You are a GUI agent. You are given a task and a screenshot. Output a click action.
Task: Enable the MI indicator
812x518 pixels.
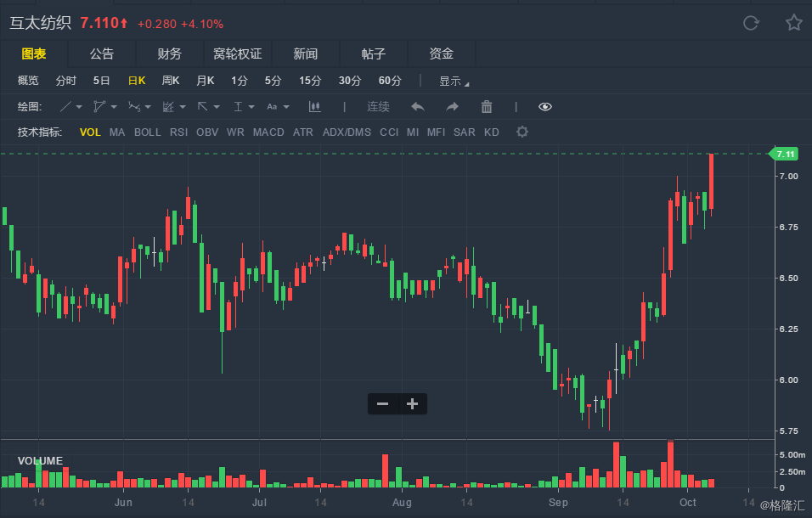coord(413,132)
